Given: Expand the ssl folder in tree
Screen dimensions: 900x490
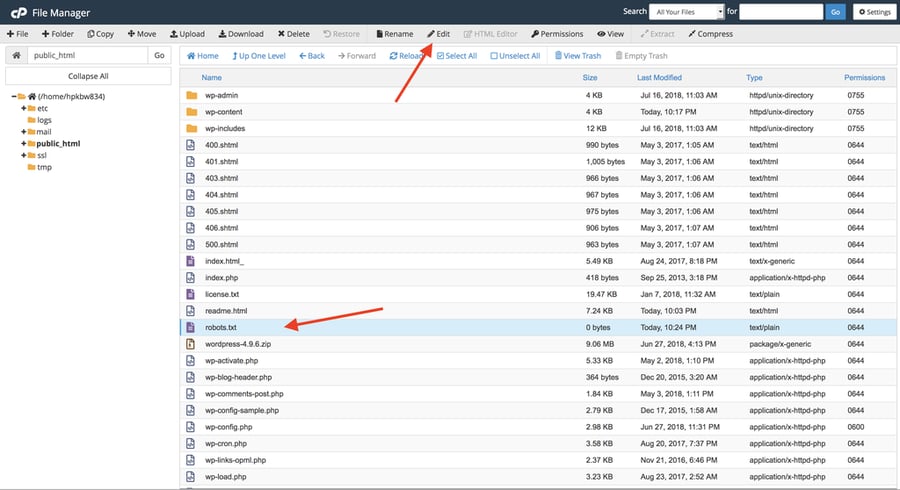Looking at the screenshot, I should [x=23, y=156].
